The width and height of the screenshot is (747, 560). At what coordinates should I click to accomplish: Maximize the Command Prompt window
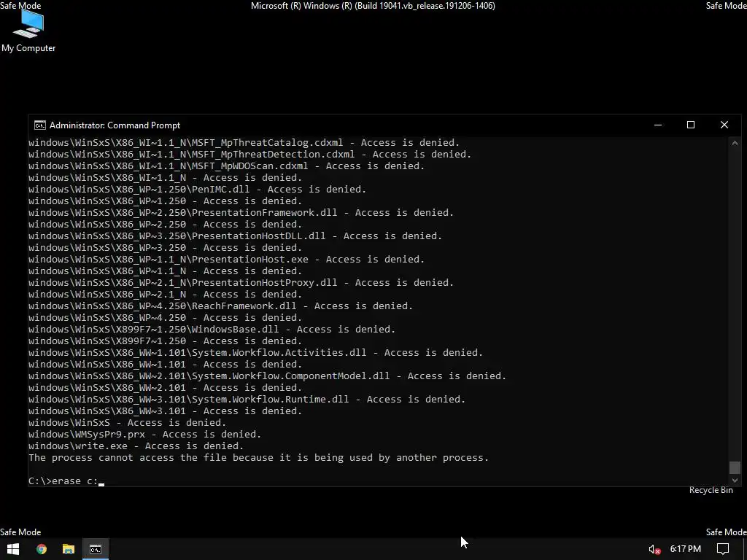(x=691, y=125)
